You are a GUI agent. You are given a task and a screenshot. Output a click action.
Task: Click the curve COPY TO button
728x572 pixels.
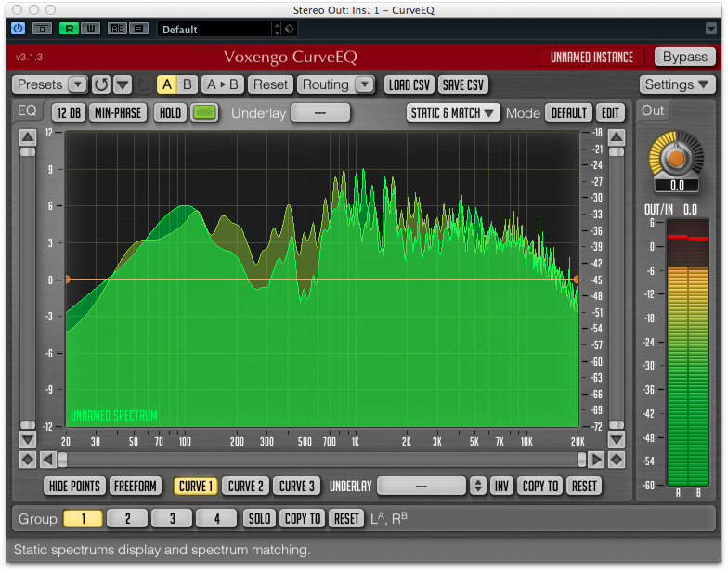(x=540, y=487)
